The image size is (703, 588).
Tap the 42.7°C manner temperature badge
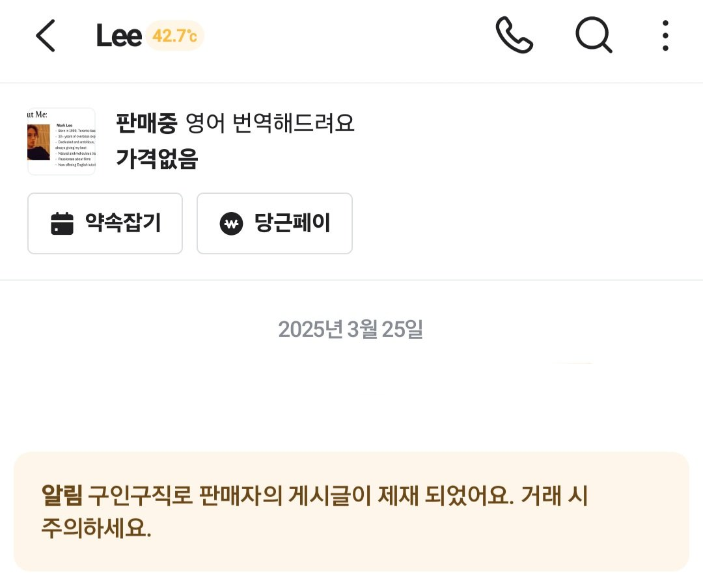174,36
